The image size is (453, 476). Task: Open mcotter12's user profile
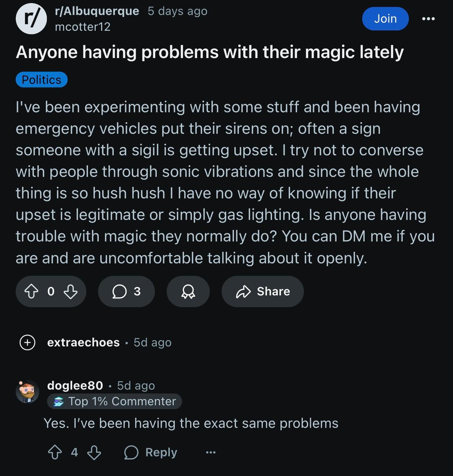point(83,27)
